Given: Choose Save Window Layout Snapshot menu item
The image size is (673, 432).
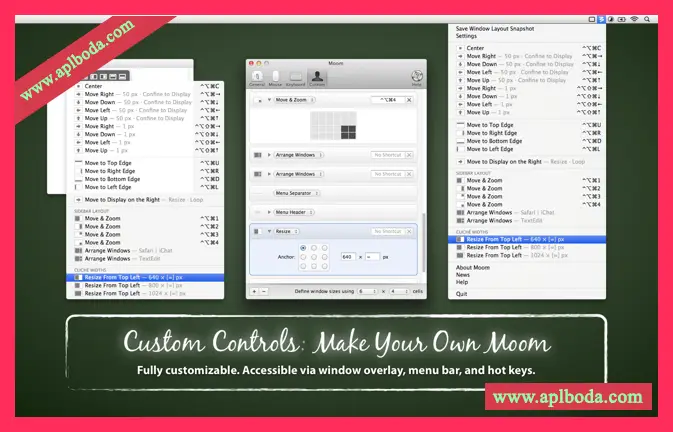Looking at the screenshot, I should [495, 28].
